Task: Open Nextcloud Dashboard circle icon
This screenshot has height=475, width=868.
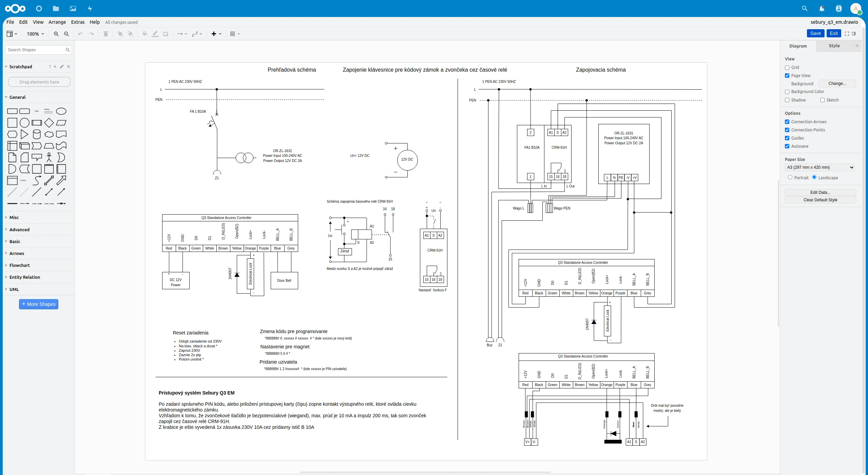Action: coord(39,8)
